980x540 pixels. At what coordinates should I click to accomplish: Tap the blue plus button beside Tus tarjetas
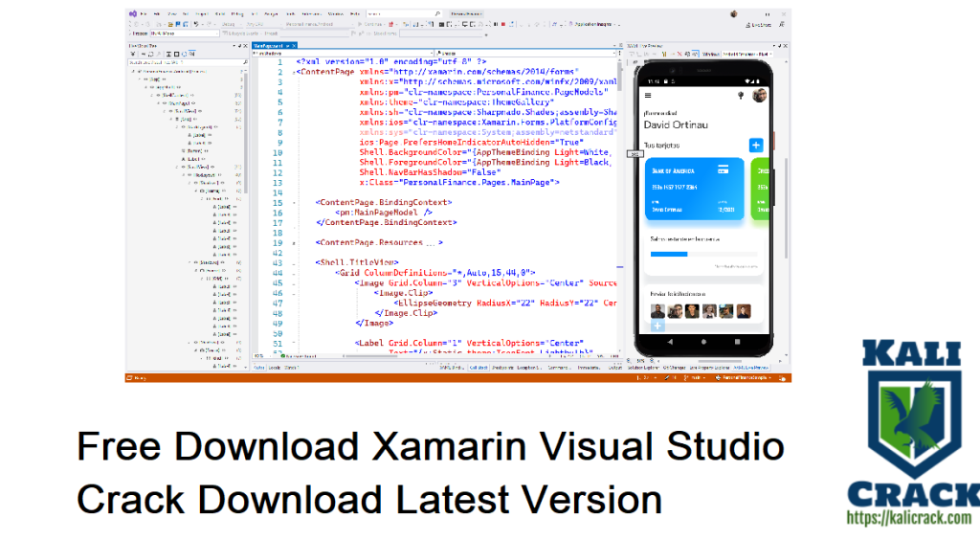(x=756, y=145)
